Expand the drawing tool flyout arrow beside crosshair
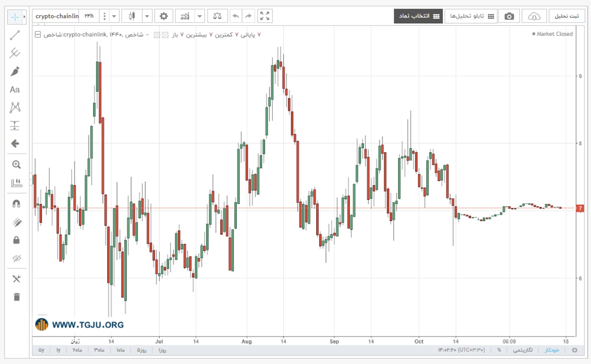The width and height of the screenshot is (591, 364). [24, 17]
